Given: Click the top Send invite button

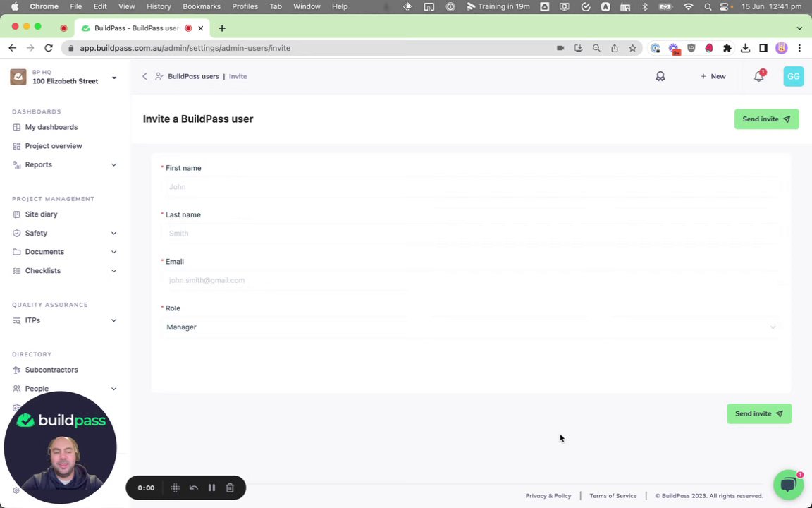Looking at the screenshot, I should (x=766, y=119).
